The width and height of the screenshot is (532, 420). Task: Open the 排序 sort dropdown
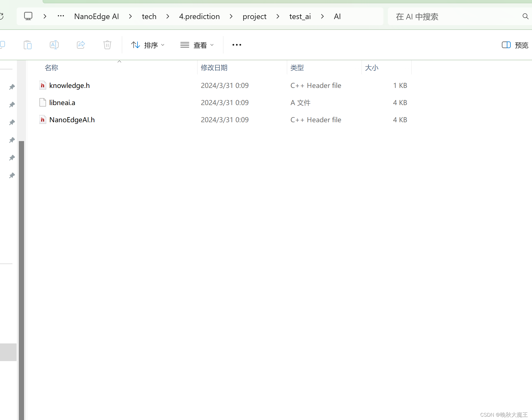tap(148, 45)
